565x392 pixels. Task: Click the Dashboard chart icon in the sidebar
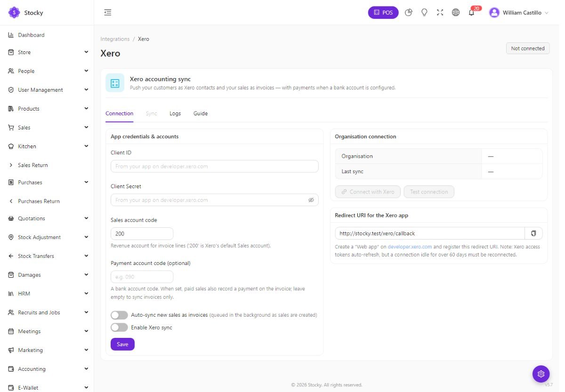11,35
